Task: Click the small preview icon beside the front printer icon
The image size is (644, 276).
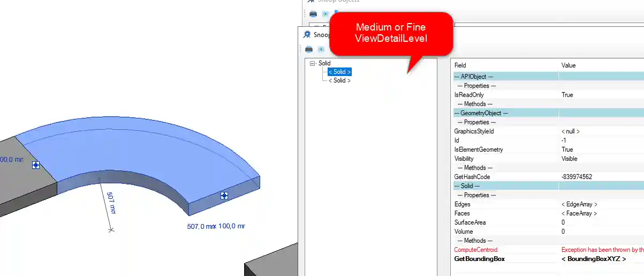Action: [321, 49]
